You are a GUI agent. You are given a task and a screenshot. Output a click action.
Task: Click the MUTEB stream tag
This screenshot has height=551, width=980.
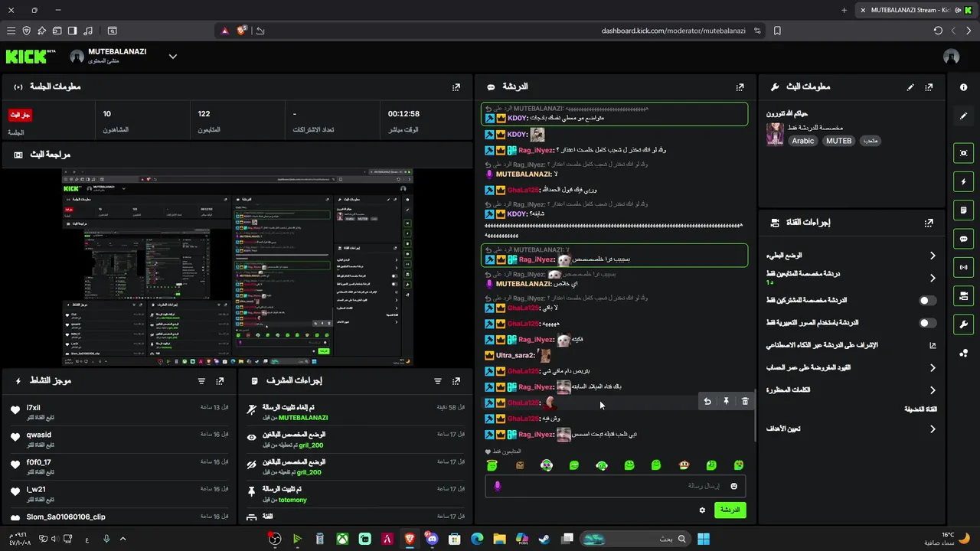click(839, 141)
